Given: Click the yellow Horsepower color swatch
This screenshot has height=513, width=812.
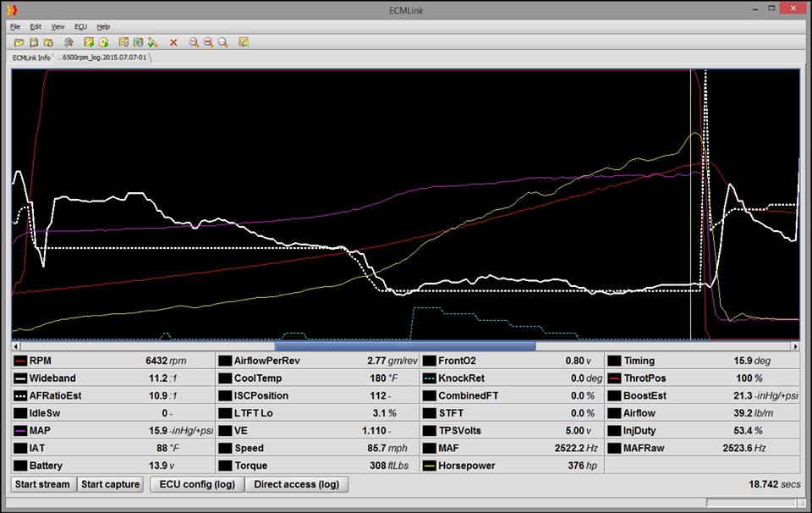Looking at the screenshot, I should [x=430, y=466].
